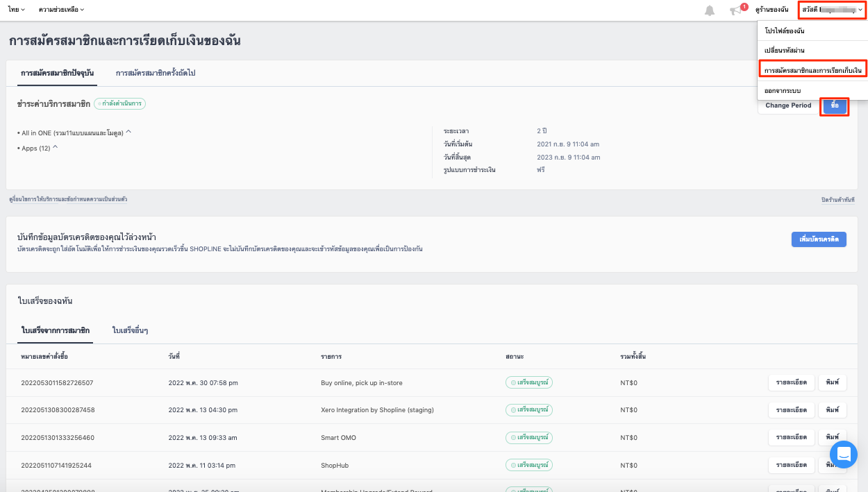Open the notifications bell icon
868x492 pixels.
(709, 10)
